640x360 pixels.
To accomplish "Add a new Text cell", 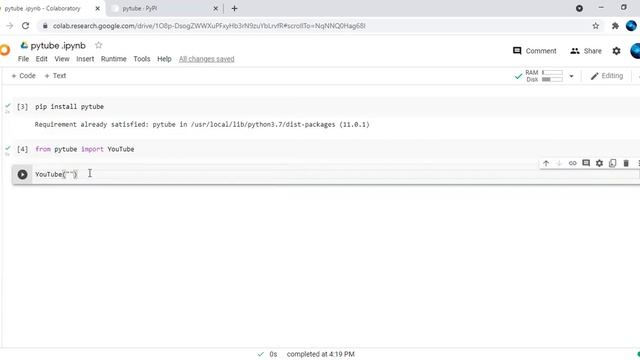I will coord(55,76).
